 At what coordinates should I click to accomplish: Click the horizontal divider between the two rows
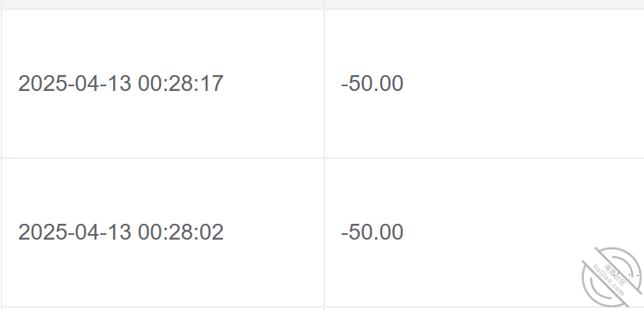click(322, 158)
